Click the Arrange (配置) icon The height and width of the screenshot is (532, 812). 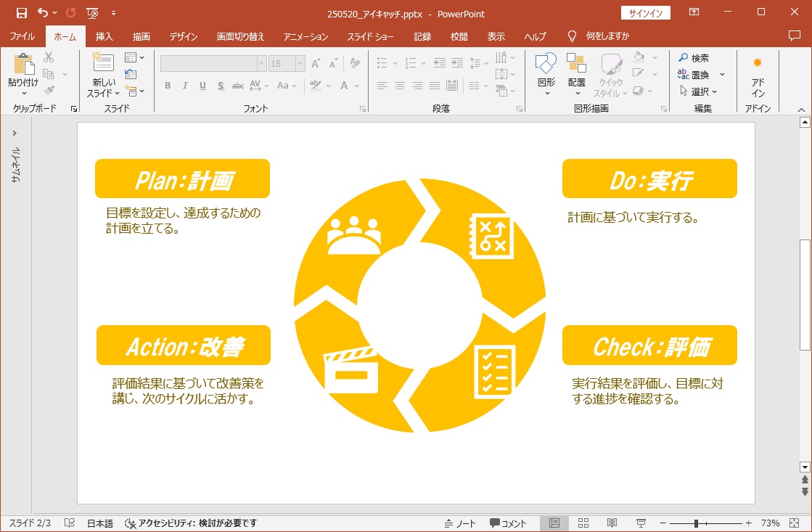[577, 67]
